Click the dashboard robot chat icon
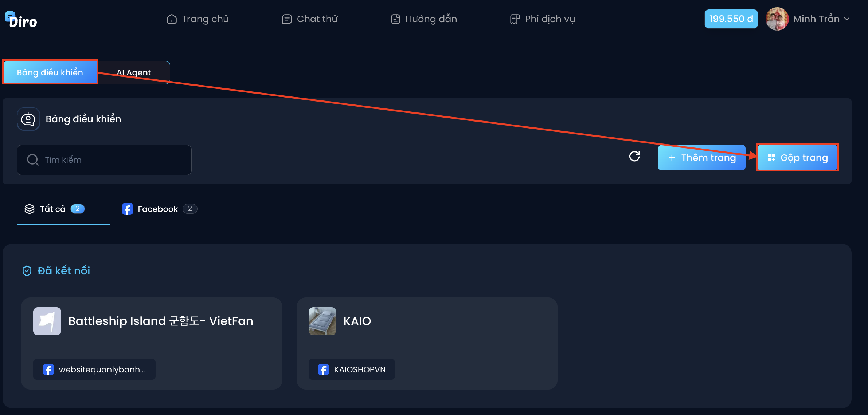 pyautogui.click(x=28, y=119)
